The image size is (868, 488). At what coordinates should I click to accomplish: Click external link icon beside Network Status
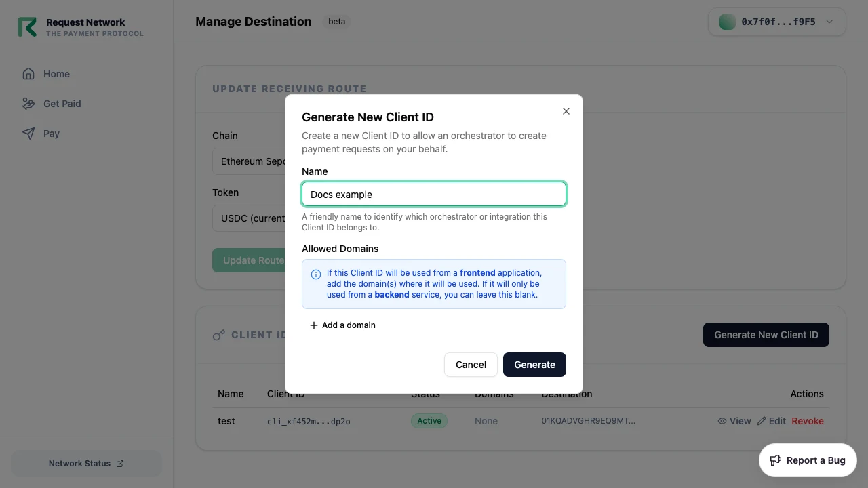pos(120,464)
